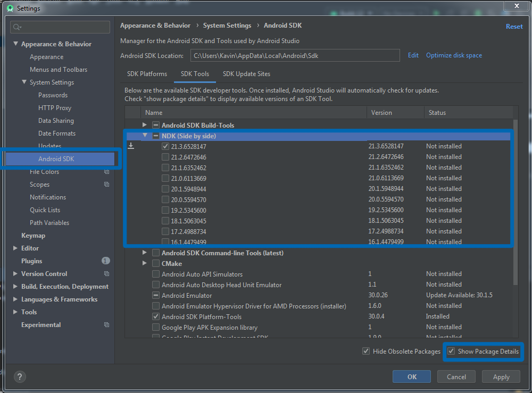Click the project-level icon beside Scopes

pyautogui.click(x=106, y=185)
